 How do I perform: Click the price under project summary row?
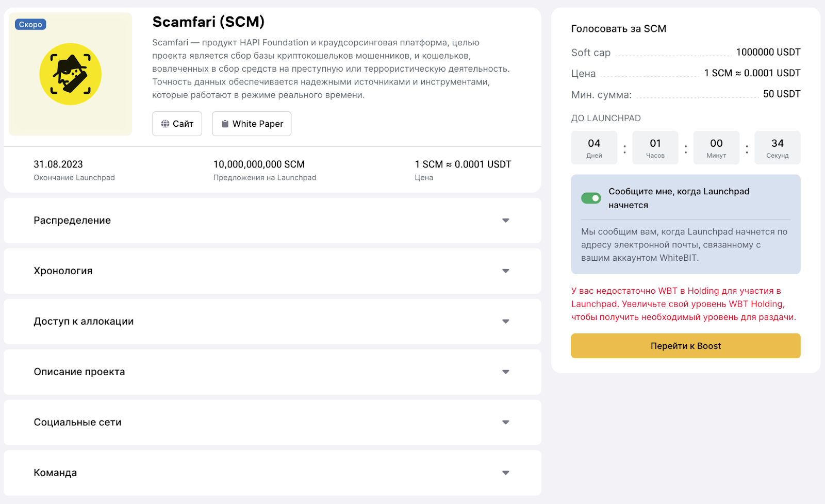[x=463, y=164]
